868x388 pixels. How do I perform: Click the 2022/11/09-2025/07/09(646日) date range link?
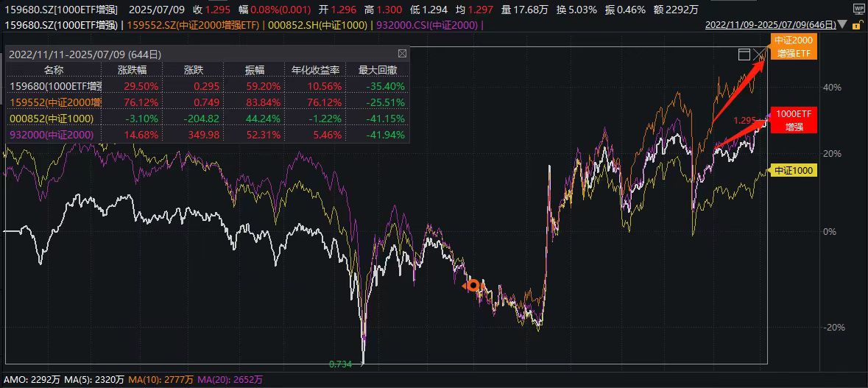tap(771, 25)
